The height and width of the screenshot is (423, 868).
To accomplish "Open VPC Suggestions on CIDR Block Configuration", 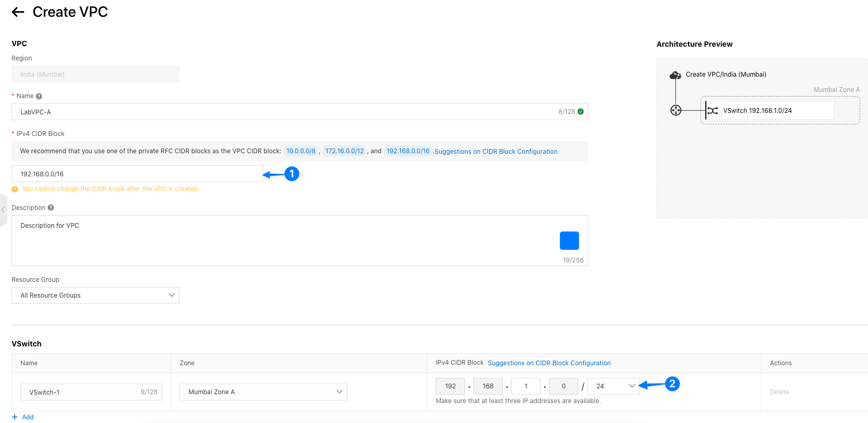I will coord(496,152).
